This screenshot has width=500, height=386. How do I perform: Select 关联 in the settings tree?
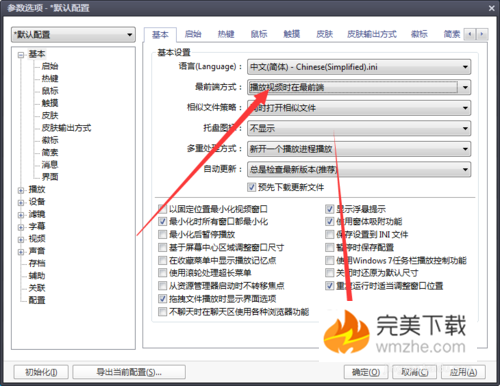(37, 288)
